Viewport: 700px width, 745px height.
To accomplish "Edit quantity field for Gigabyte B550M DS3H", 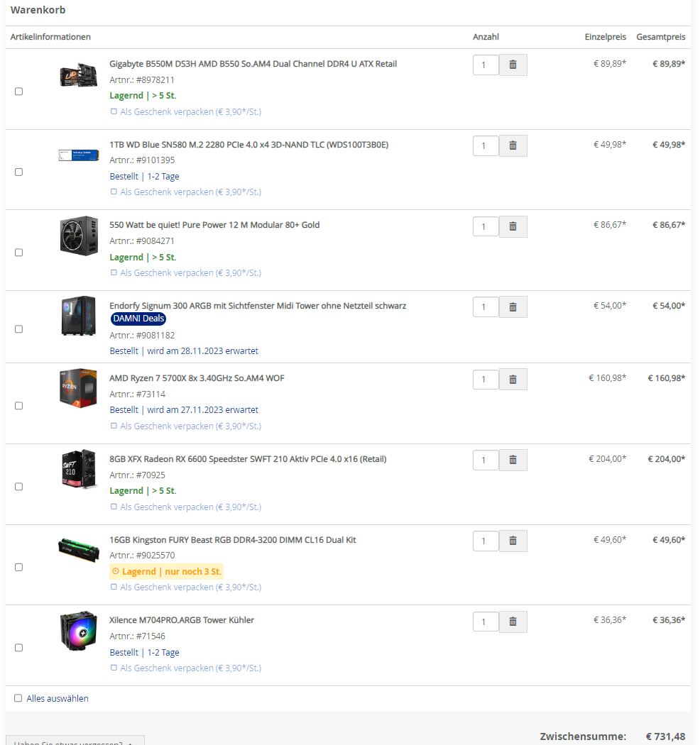I will pyautogui.click(x=486, y=65).
